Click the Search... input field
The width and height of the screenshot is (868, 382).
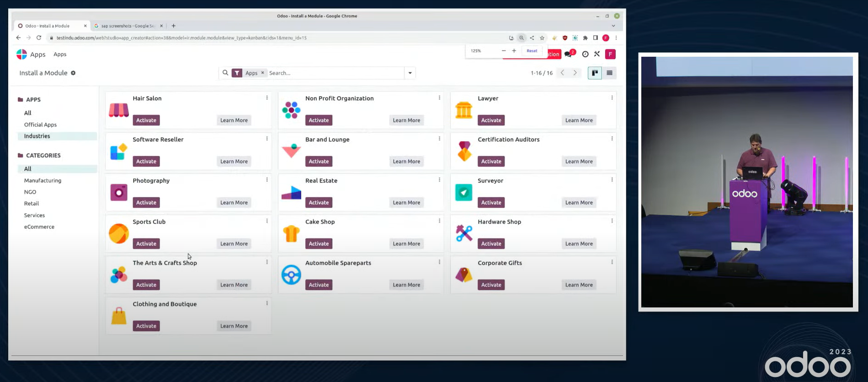click(335, 73)
